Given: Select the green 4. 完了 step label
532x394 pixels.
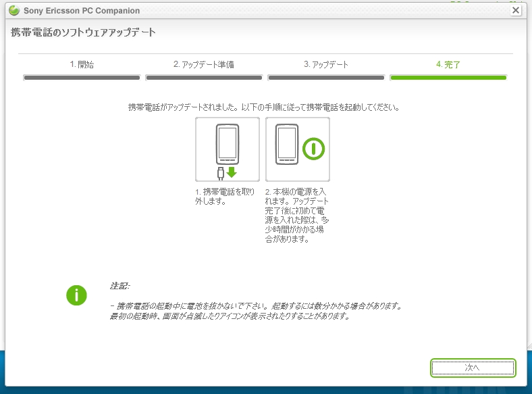Looking at the screenshot, I should pos(448,65).
